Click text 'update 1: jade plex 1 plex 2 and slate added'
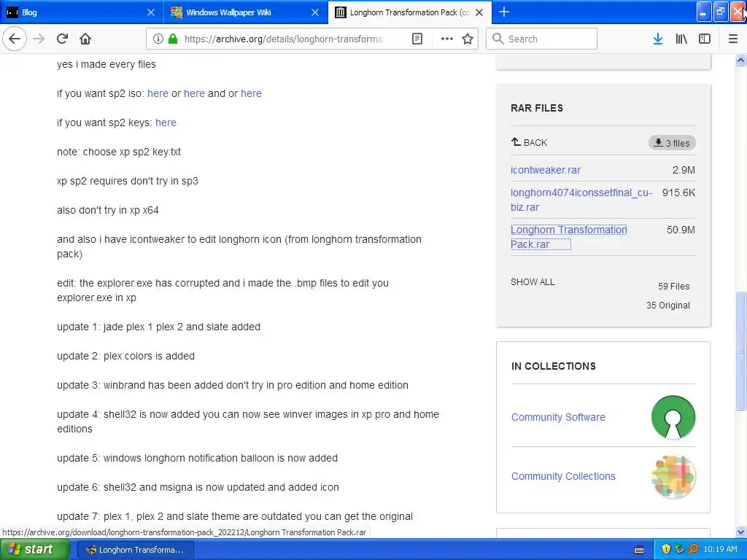The width and height of the screenshot is (747, 560). click(x=158, y=327)
